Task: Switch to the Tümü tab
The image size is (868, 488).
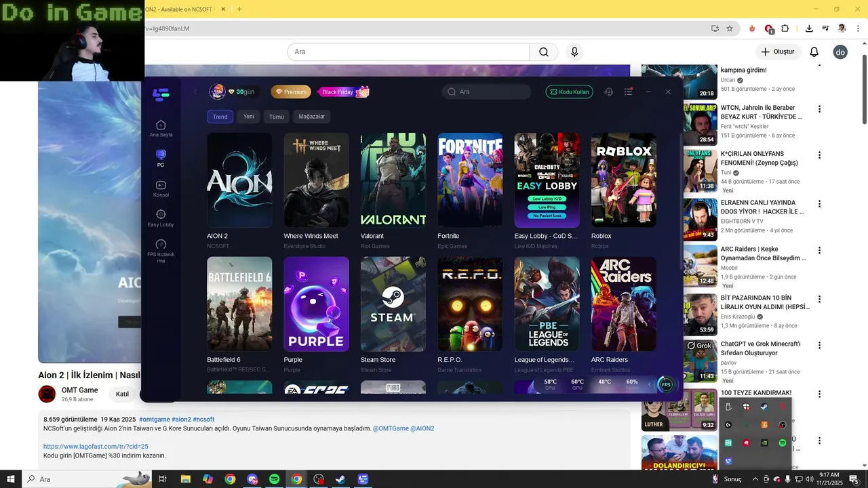Action: (x=277, y=117)
